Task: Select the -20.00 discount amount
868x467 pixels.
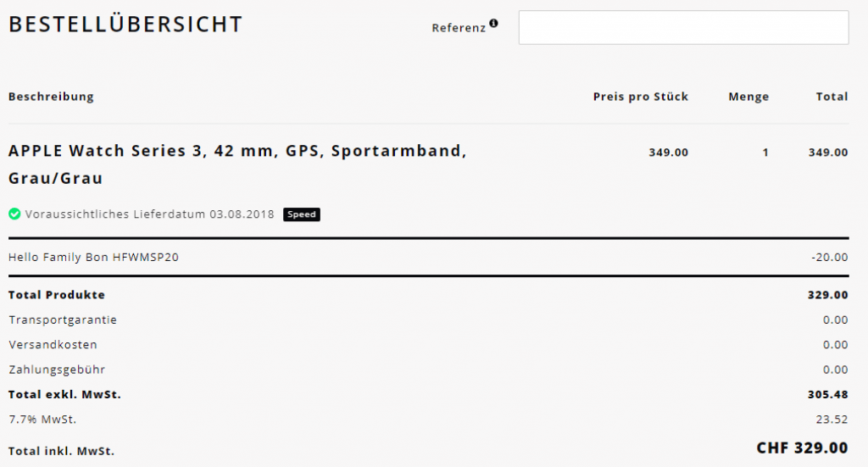Action: click(x=829, y=257)
